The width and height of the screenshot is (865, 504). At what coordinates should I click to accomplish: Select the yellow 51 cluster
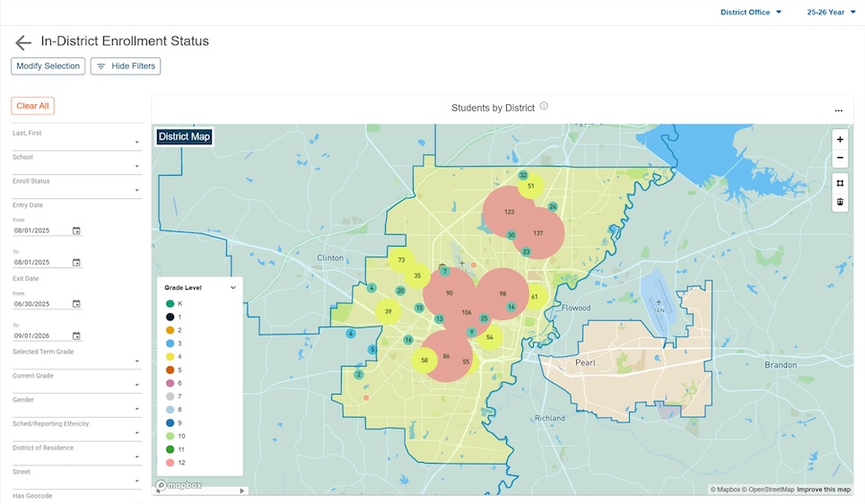pos(530,186)
